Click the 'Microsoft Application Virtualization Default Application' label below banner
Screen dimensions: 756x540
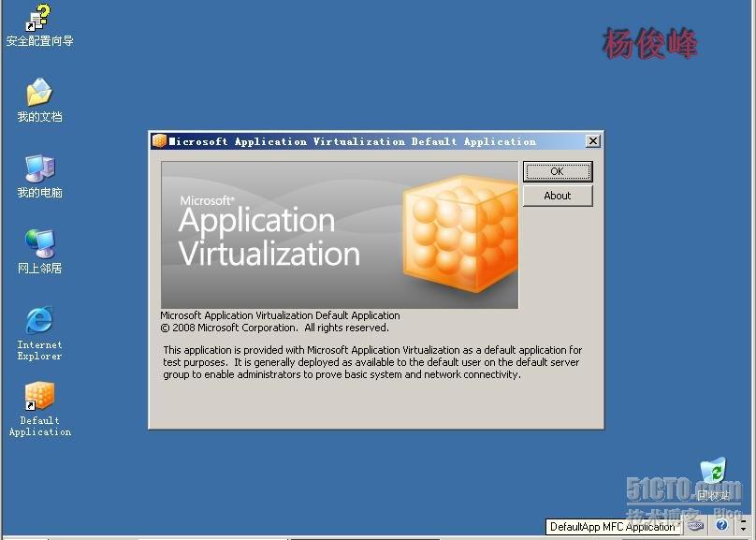pos(280,315)
